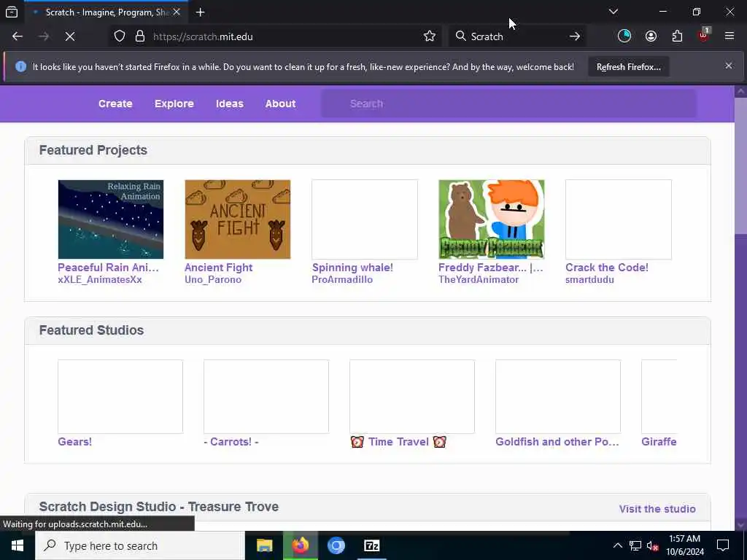
Task: Open the extensions puzzle icon
Action: pyautogui.click(x=677, y=36)
